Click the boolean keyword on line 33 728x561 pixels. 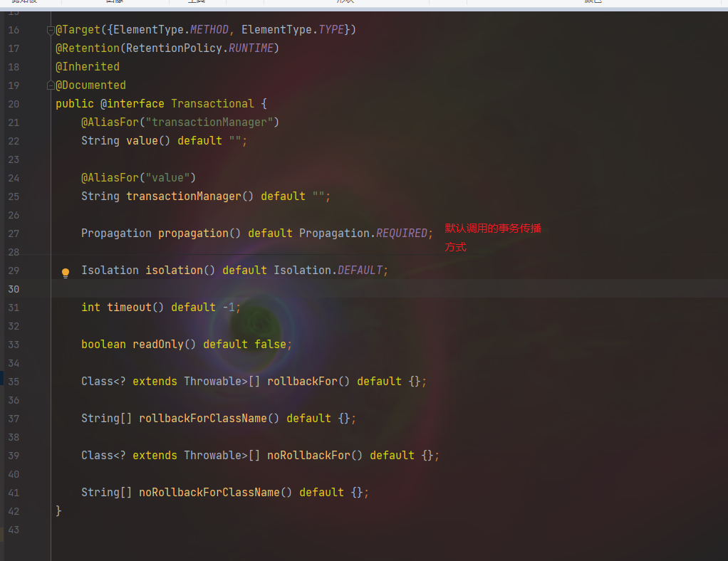[x=103, y=345]
